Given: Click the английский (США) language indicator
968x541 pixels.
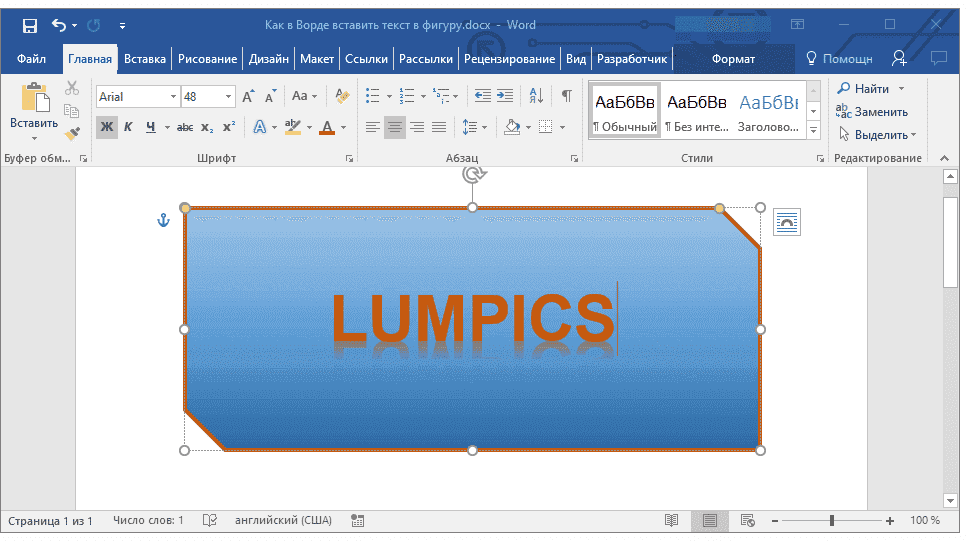Looking at the screenshot, I should 283,520.
